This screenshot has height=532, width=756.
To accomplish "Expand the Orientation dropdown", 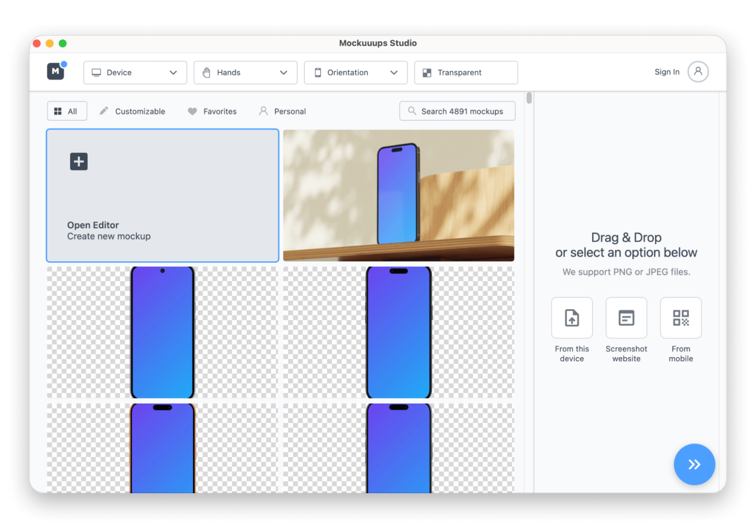I will click(356, 73).
